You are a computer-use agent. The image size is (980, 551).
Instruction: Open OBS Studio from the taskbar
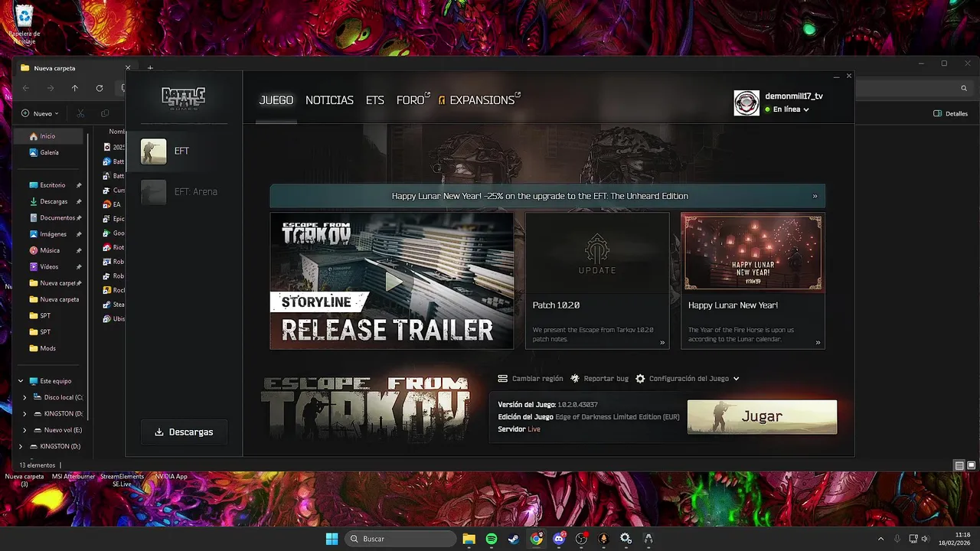(581, 539)
